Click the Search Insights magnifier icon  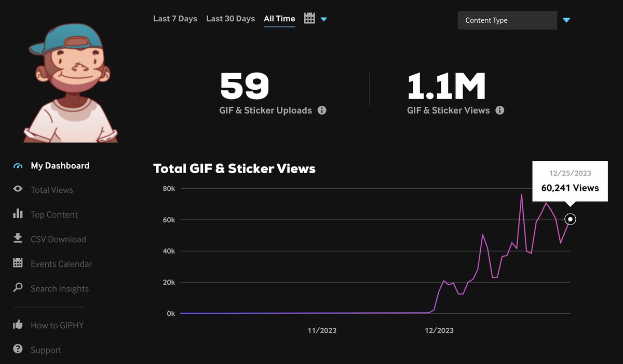18,287
